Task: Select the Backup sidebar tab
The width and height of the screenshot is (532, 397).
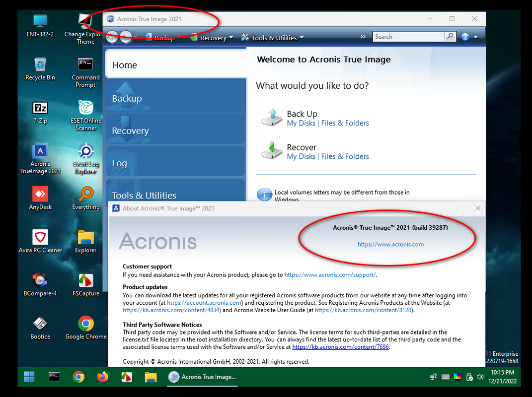Action: (x=176, y=96)
